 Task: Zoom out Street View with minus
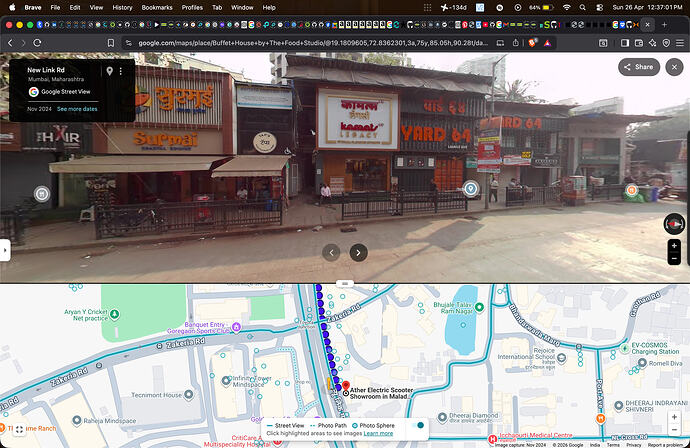tap(674, 258)
